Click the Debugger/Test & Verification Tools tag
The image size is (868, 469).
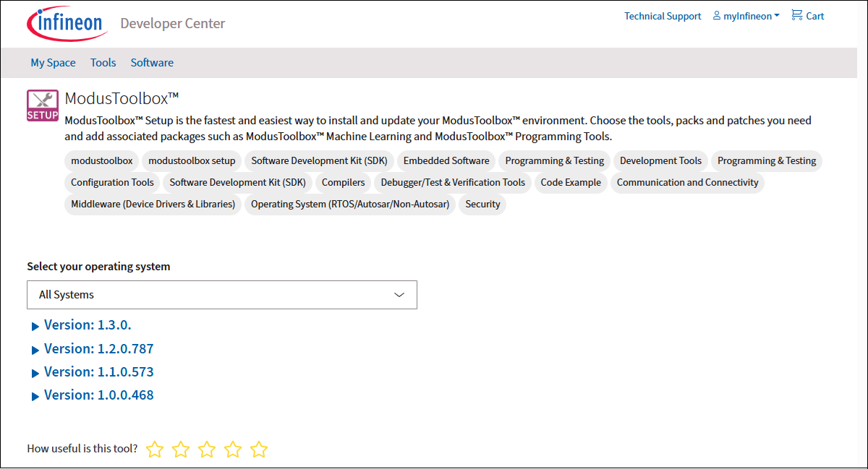coord(453,182)
